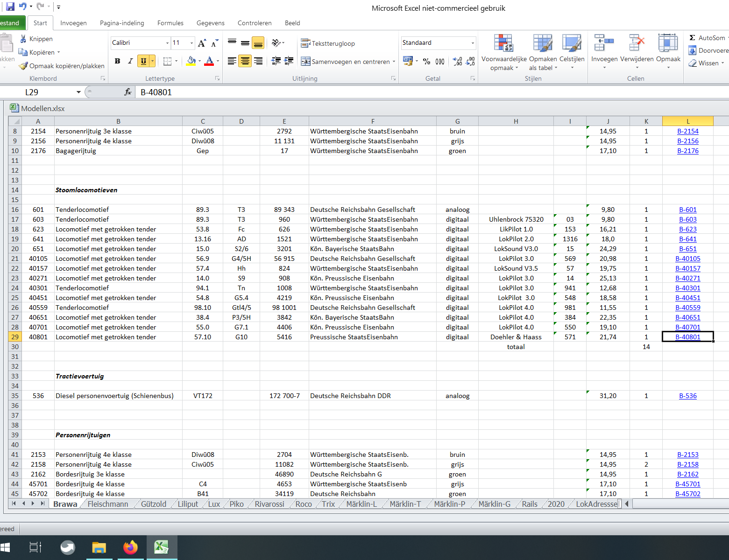
Task: Apply the yellow fill color bucket
Action: (191, 61)
